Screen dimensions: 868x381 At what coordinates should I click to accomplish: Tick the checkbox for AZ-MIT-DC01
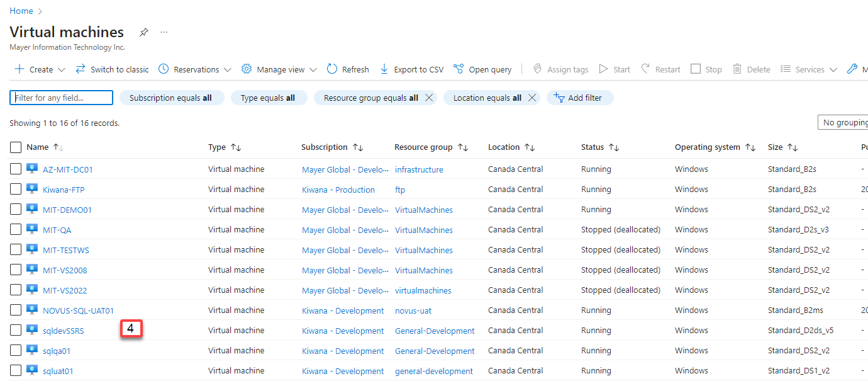tap(16, 169)
